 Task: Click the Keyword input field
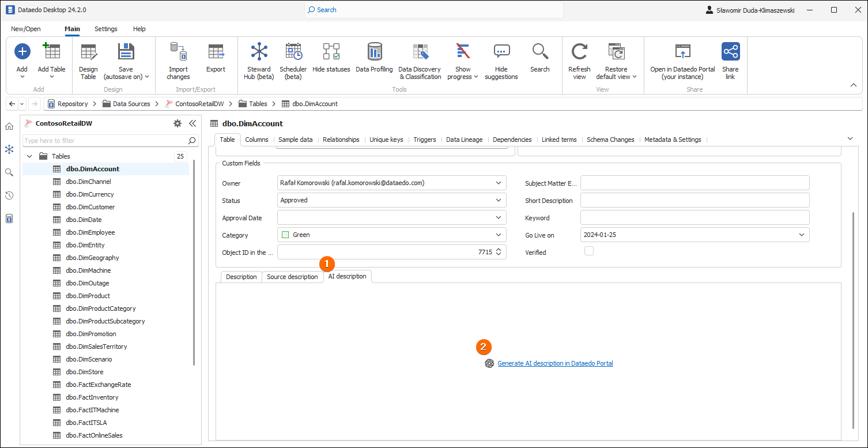[x=695, y=217]
